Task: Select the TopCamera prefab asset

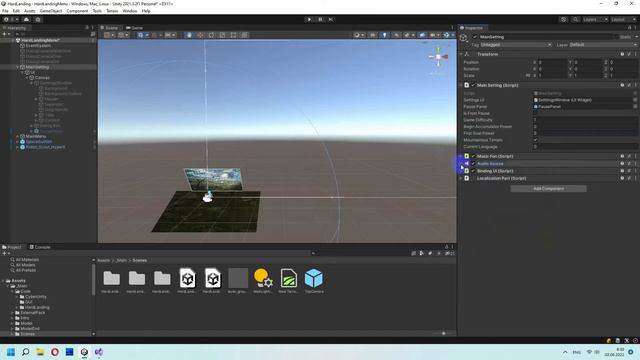Action: (x=313, y=280)
